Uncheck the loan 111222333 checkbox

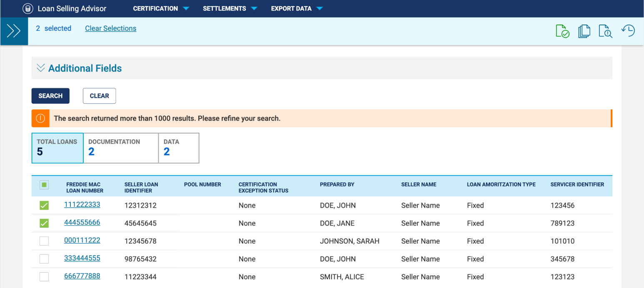(44, 205)
